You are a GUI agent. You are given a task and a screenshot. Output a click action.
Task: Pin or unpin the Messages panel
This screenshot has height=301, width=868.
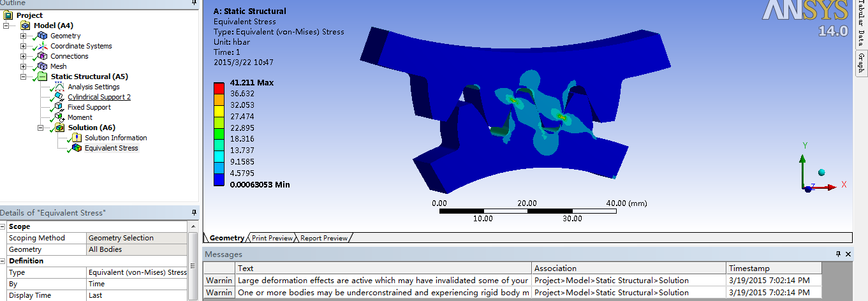(x=838, y=254)
